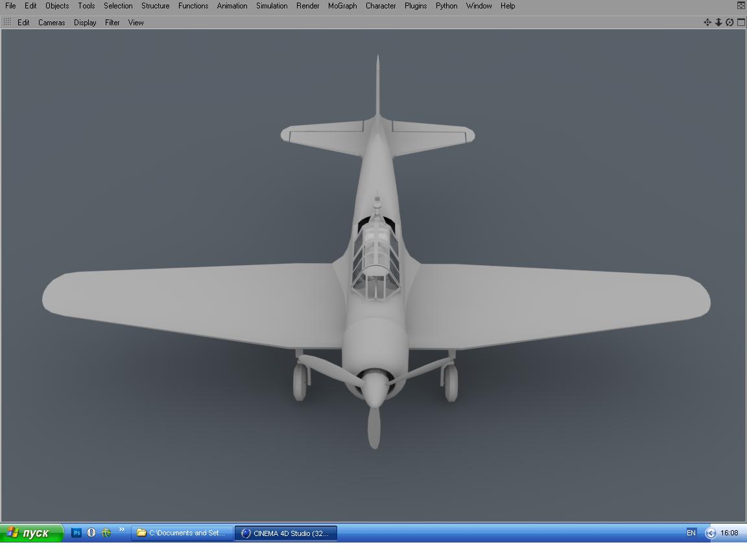The width and height of the screenshot is (747, 560).
Task: Click the viewport pan (move camera) icon
Action: [x=707, y=22]
